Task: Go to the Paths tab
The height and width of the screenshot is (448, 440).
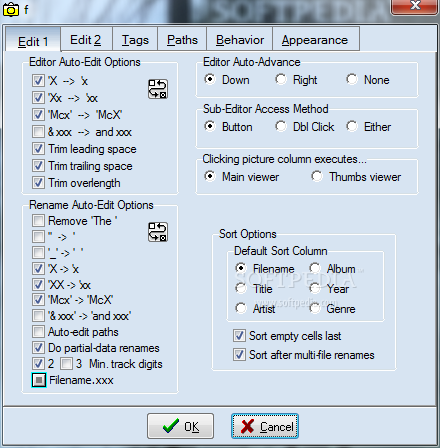Action: pyautogui.click(x=182, y=40)
